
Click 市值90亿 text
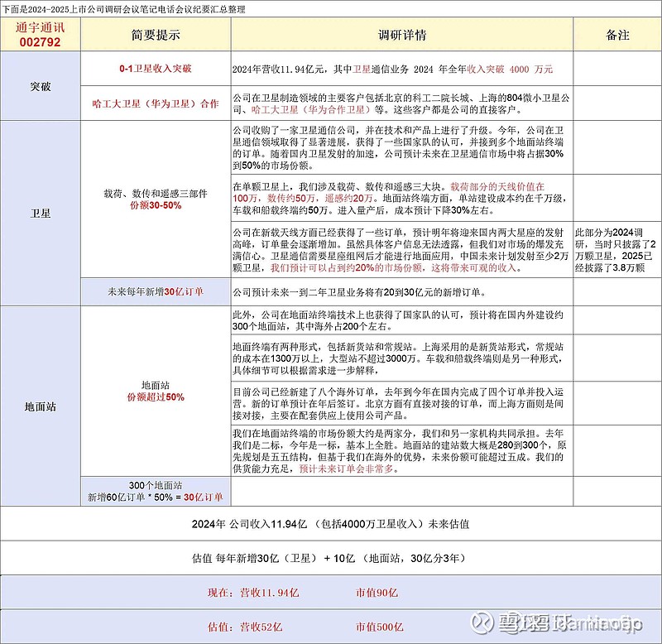point(377,593)
